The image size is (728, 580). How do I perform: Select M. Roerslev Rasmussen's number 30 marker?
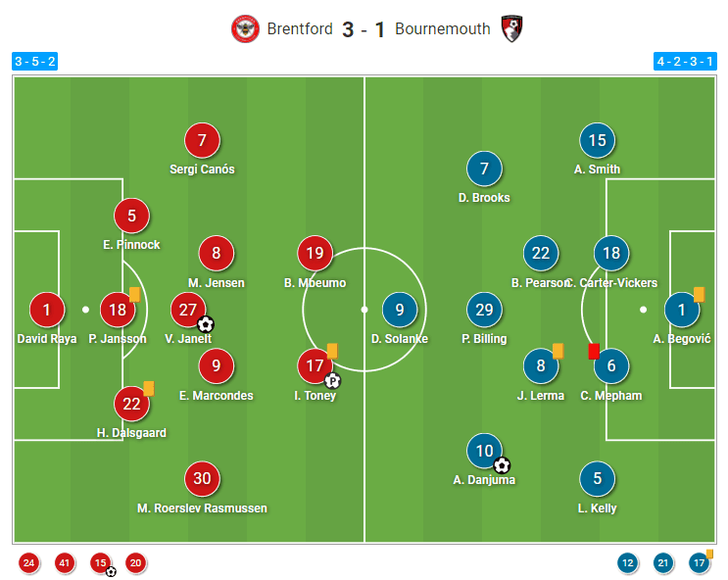tap(202, 478)
